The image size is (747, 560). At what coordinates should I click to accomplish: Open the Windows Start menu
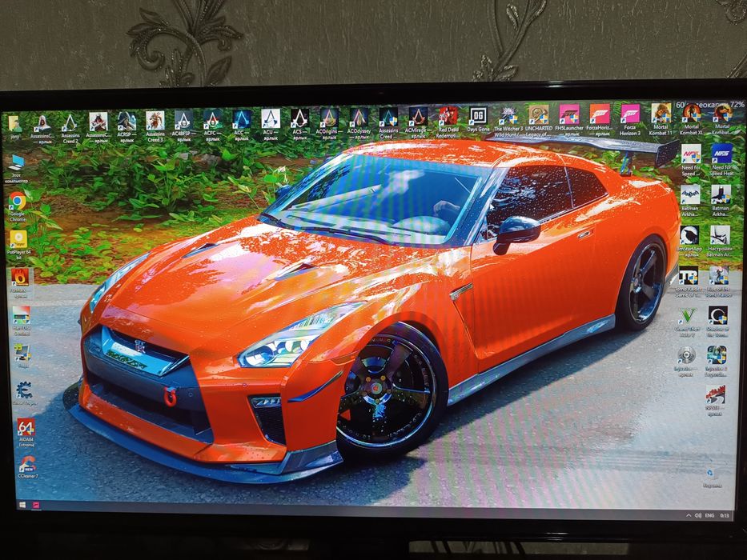(x=22, y=504)
